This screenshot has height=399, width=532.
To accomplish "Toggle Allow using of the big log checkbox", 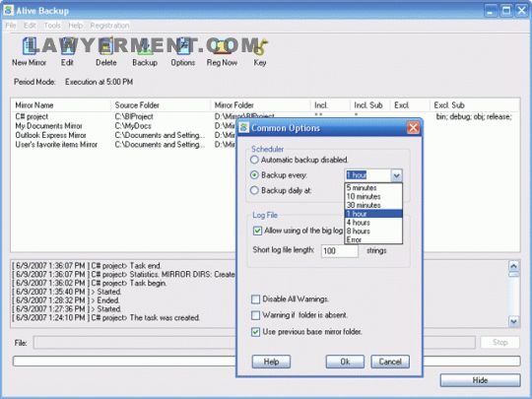I will pyautogui.click(x=257, y=231).
